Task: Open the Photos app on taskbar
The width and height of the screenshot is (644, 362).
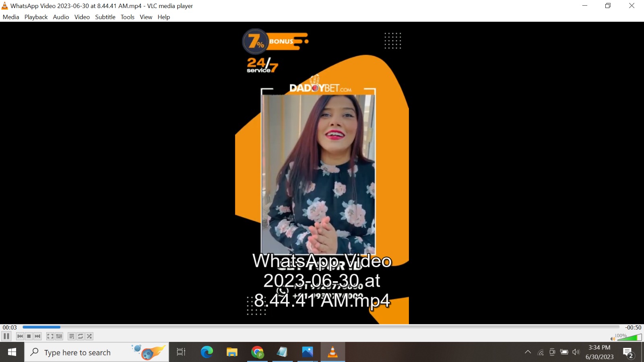Action: point(308,352)
